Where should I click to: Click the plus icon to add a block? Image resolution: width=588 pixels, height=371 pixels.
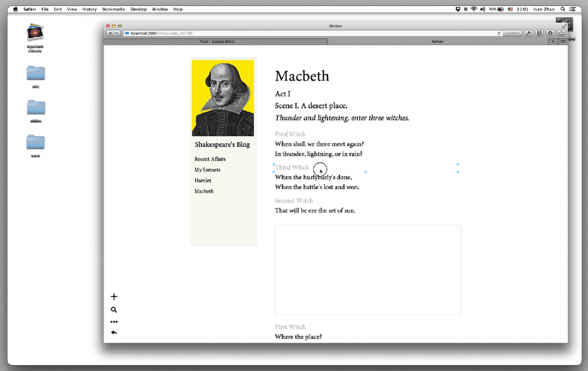tap(114, 296)
